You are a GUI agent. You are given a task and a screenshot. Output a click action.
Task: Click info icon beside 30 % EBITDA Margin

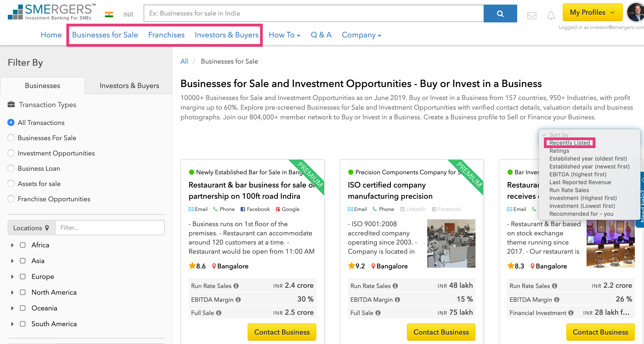coord(238,300)
